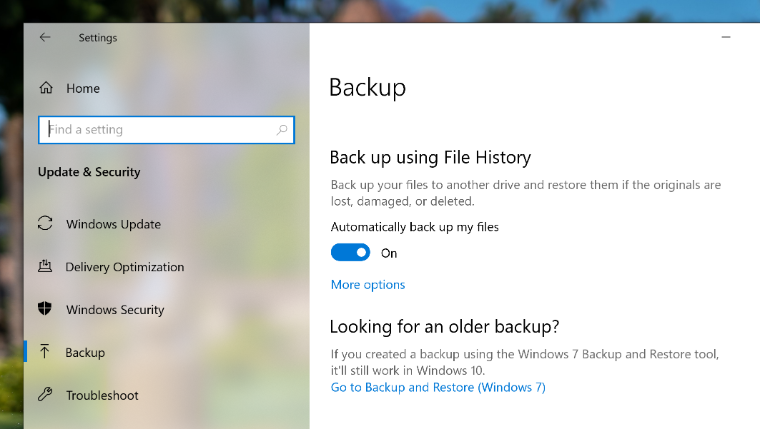This screenshot has width=760, height=429.
Task: Click the back arrow in Settings
Action: (45, 37)
